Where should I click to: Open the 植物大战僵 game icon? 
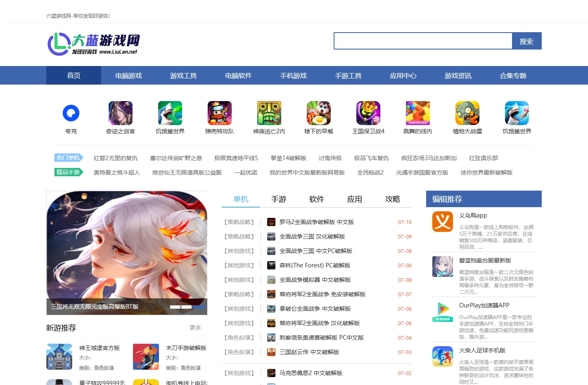pyautogui.click(x=467, y=113)
